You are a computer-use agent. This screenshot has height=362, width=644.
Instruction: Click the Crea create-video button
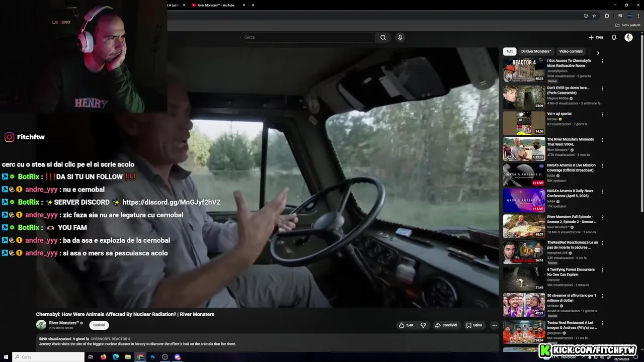[x=596, y=37]
